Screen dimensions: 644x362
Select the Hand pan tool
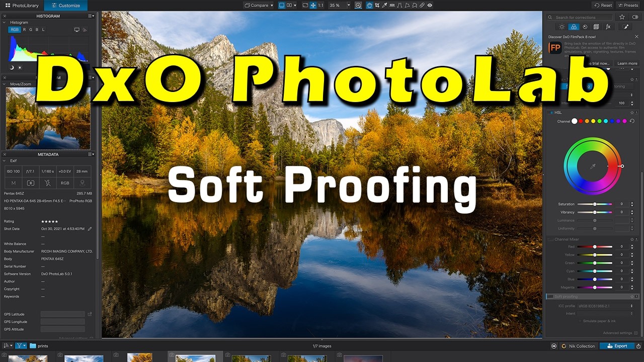click(369, 5)
